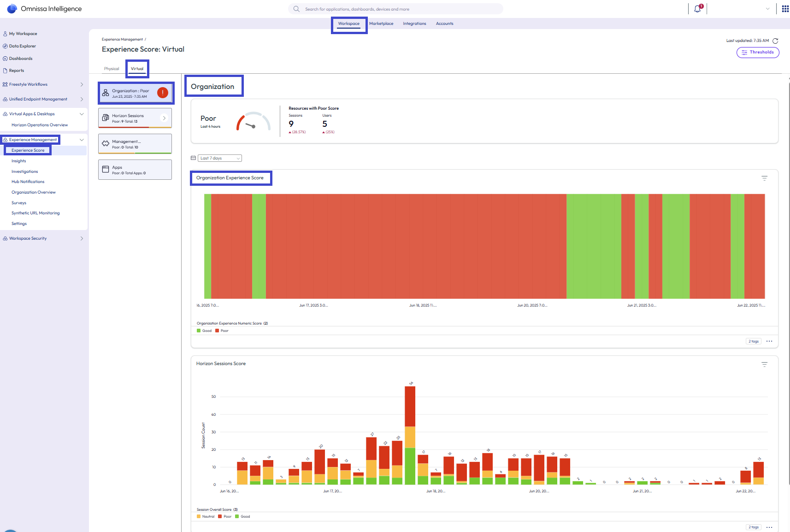Open the Last 7 days dropdown
Image resolution: width=790 pixels, height=532 pixels.
point(220,158)
